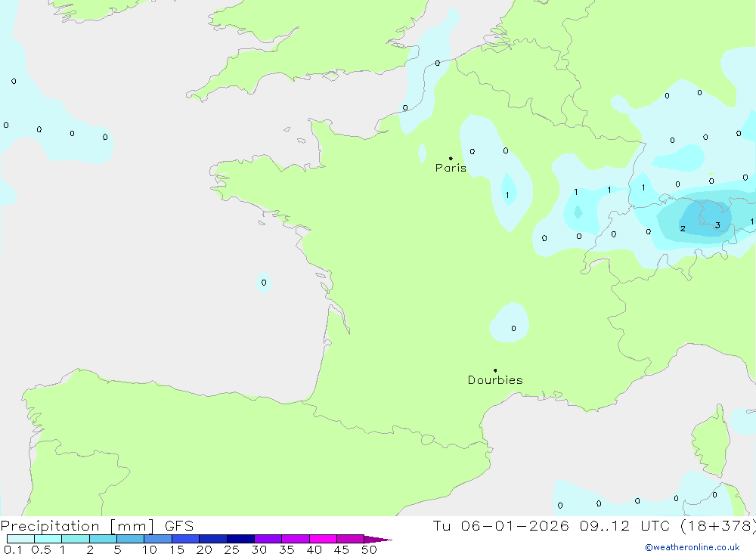Screen dimensions: 756x554
Task: Click the Paris location dot marker
Action: [x=451, y=158]
